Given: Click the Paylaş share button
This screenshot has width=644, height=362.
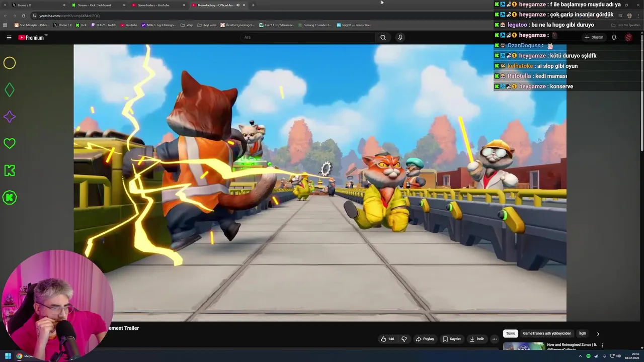Looking at the screenshot, I should (x=425, y=339).
